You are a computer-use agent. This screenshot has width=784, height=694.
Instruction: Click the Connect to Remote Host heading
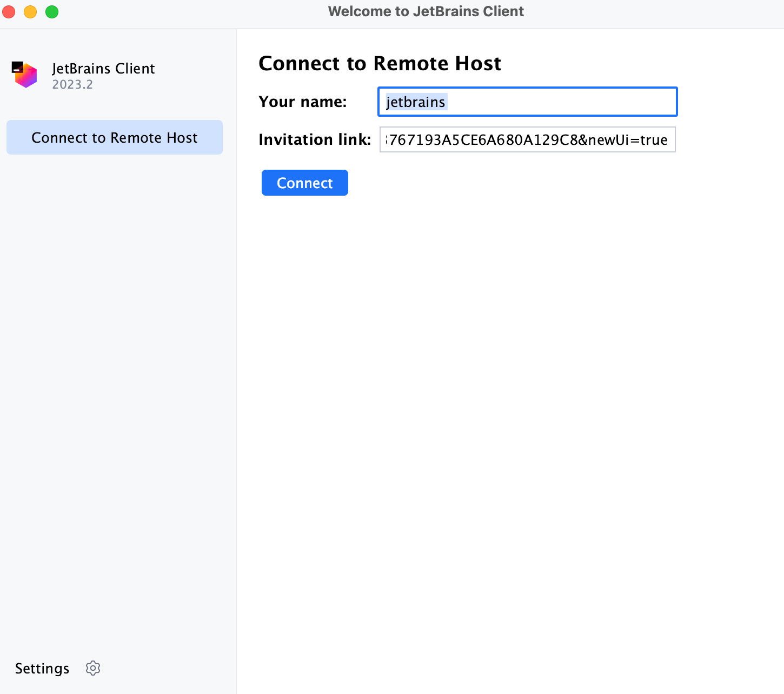coord(380,63)
